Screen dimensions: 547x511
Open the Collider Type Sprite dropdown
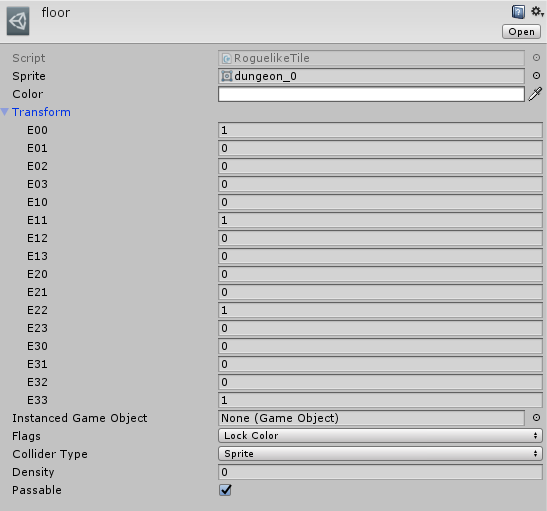(380, 454)
